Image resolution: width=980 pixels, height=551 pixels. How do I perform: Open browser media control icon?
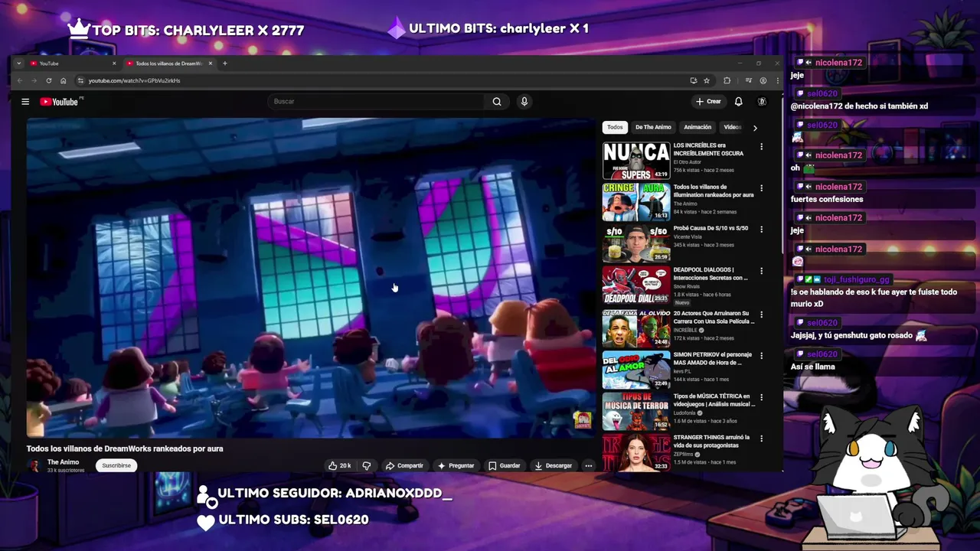click(x=748, y=80)
